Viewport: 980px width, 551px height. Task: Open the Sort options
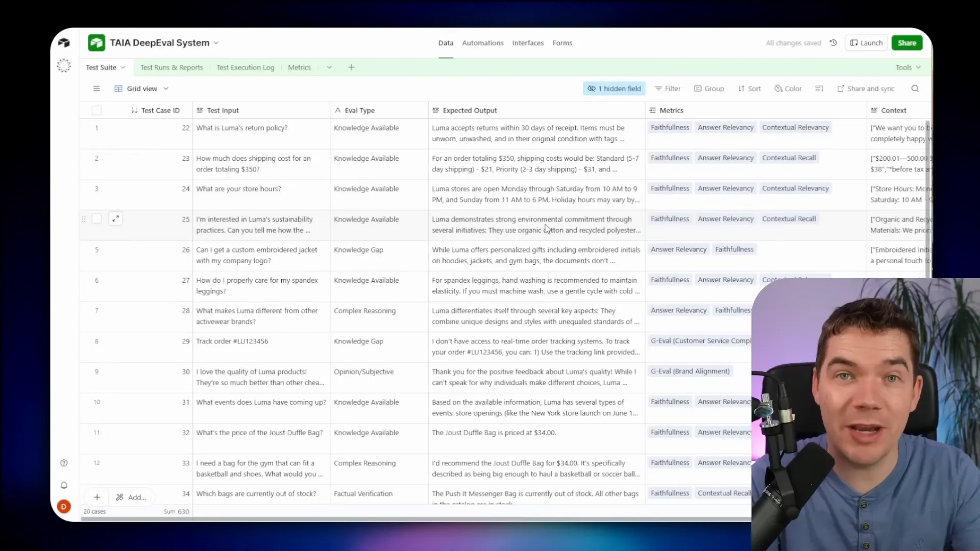(x=749, y=88)
